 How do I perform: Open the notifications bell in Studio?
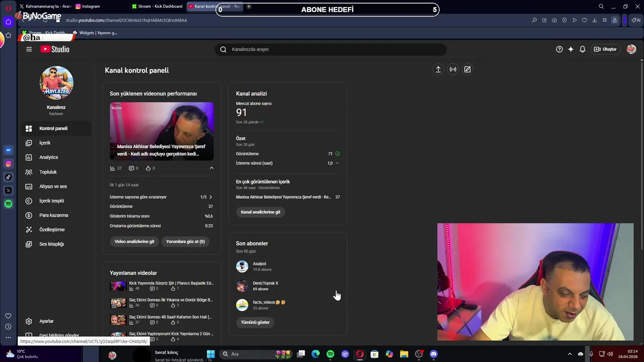point(582,49)
